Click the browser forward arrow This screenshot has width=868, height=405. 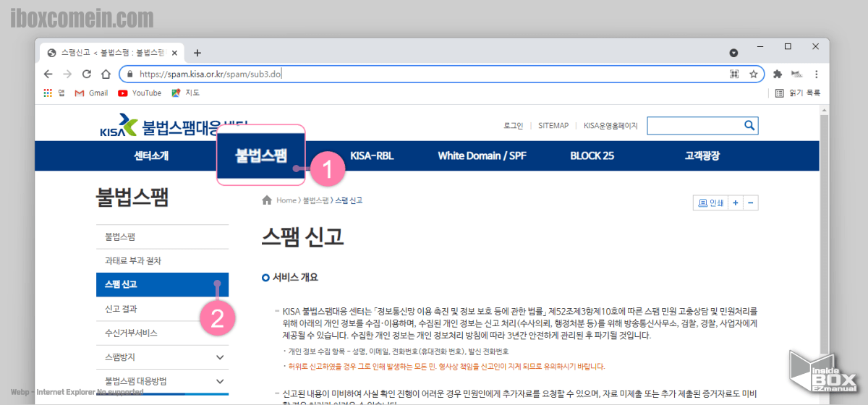[x=67, y=74]
